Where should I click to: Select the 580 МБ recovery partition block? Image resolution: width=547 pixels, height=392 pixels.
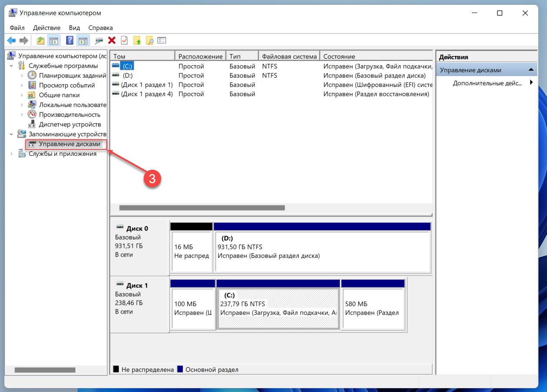tap(373, 309)
